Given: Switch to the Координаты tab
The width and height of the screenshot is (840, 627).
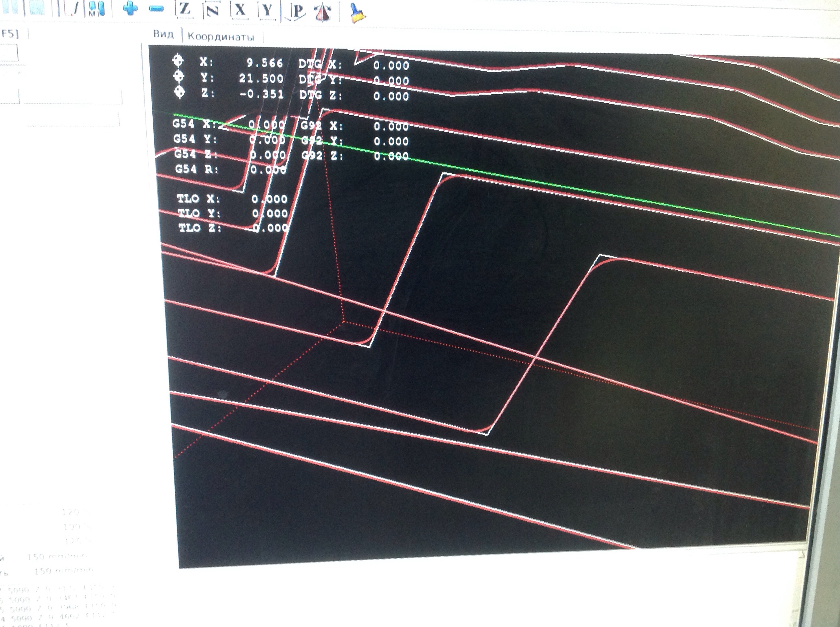Looking at the screenshot, I should click(x=221, y=37).
